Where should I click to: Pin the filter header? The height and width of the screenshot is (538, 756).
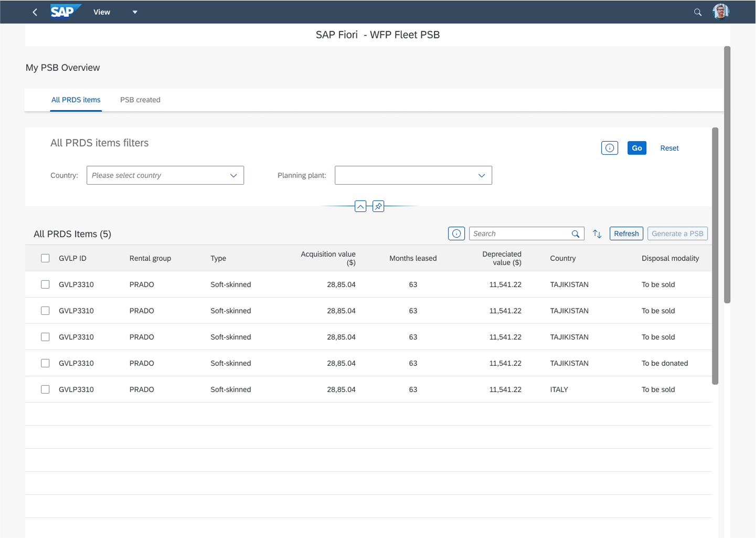point(378,206)
